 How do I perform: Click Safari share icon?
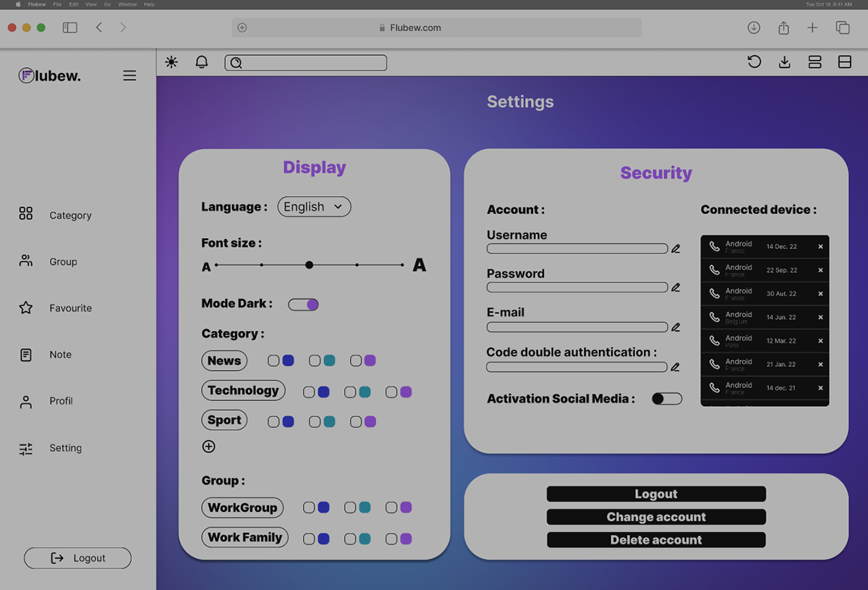783,28
